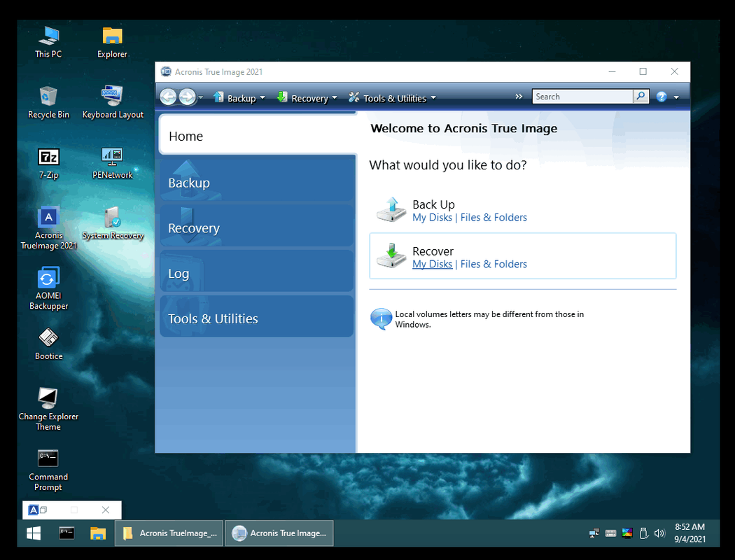Image resolution: width=735 pixels, height=560 pixels.
Task: Click the restore icon in small floating window
Action: click(43, 510)
